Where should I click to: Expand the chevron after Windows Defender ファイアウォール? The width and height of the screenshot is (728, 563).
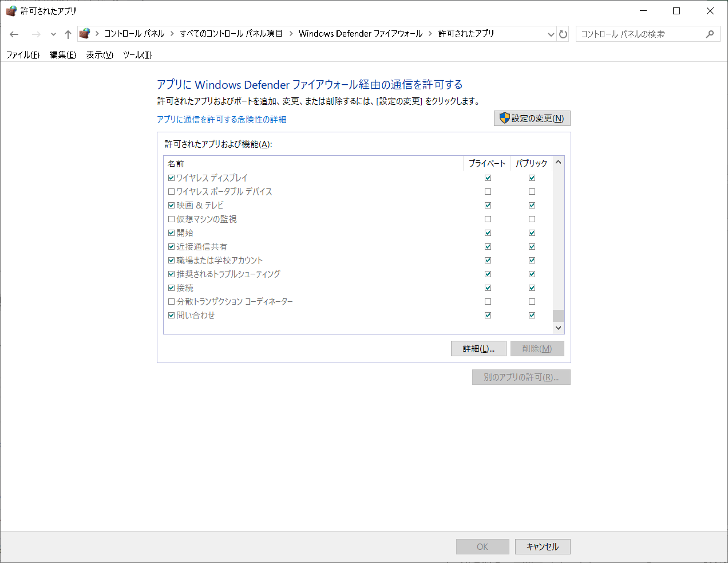click(430, 34)
